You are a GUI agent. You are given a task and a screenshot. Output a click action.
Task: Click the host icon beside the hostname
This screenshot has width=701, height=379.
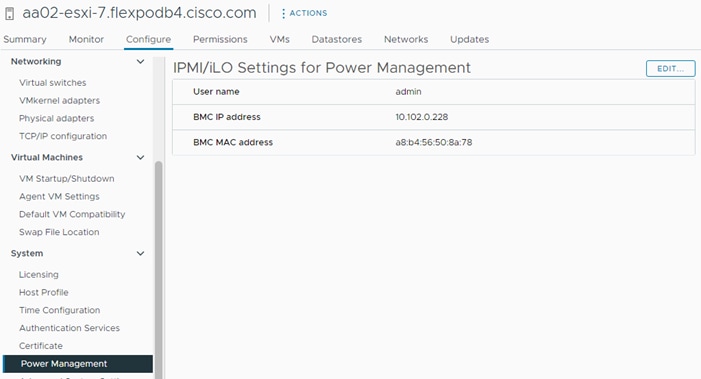click(9, 13)
